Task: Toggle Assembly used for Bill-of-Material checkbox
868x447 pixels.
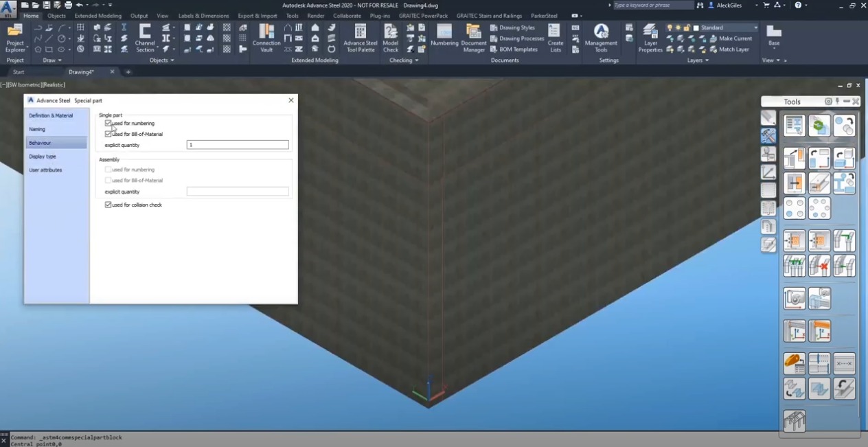Action: (x=108, y=180)
